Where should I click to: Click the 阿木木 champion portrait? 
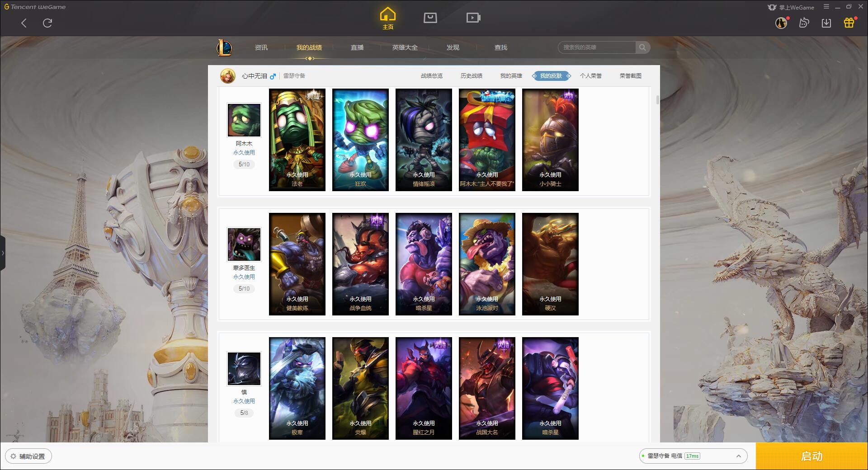pyautogui.click(x=244, y=120)
